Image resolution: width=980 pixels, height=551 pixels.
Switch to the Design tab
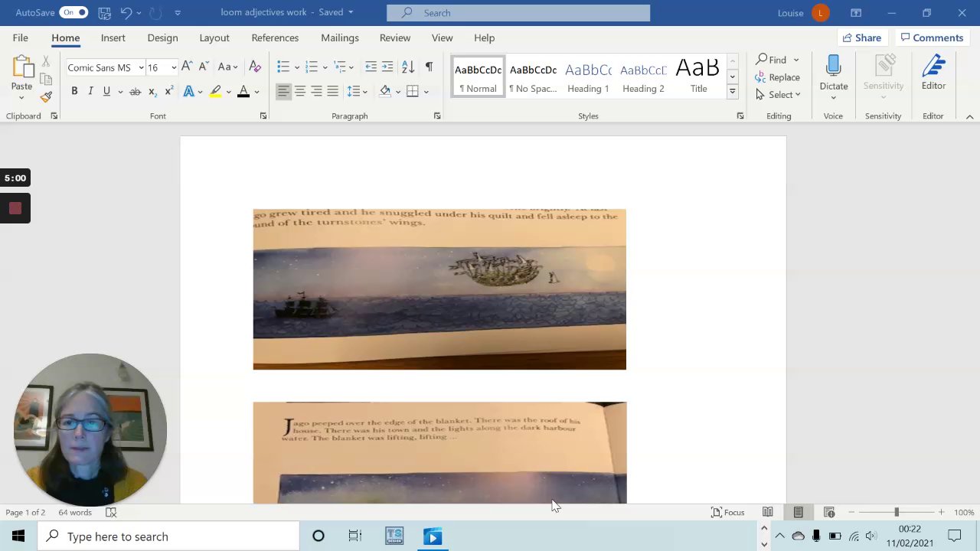(162, 37)
